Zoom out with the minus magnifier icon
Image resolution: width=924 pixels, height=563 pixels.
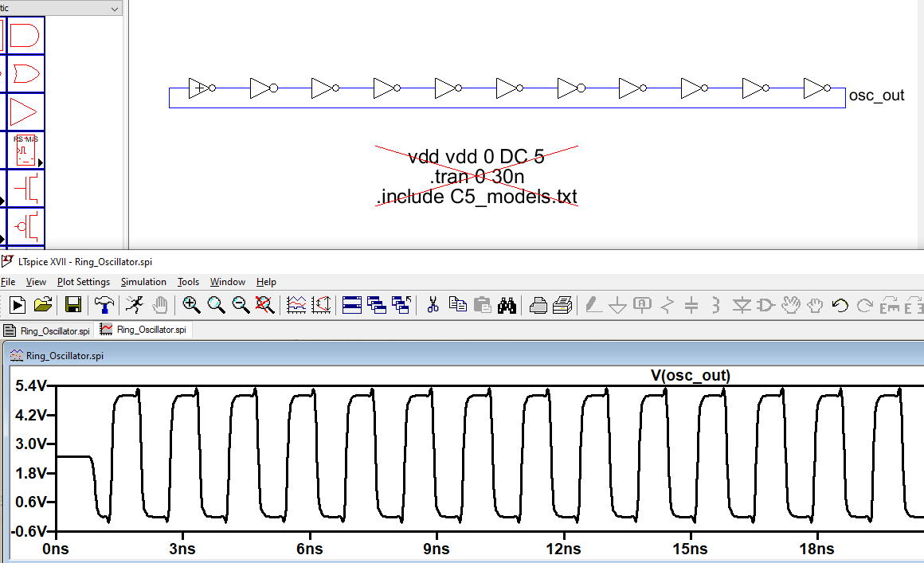point(241,305)
